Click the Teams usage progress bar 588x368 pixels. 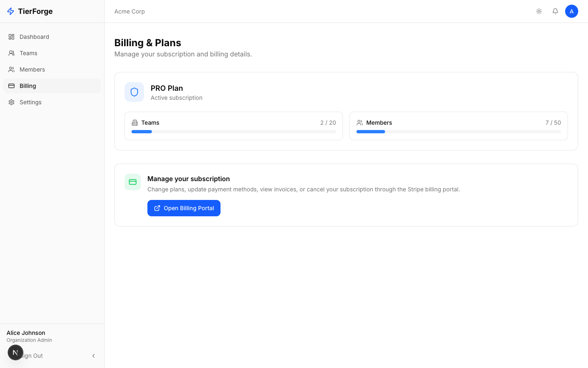(x=234, y=132)
